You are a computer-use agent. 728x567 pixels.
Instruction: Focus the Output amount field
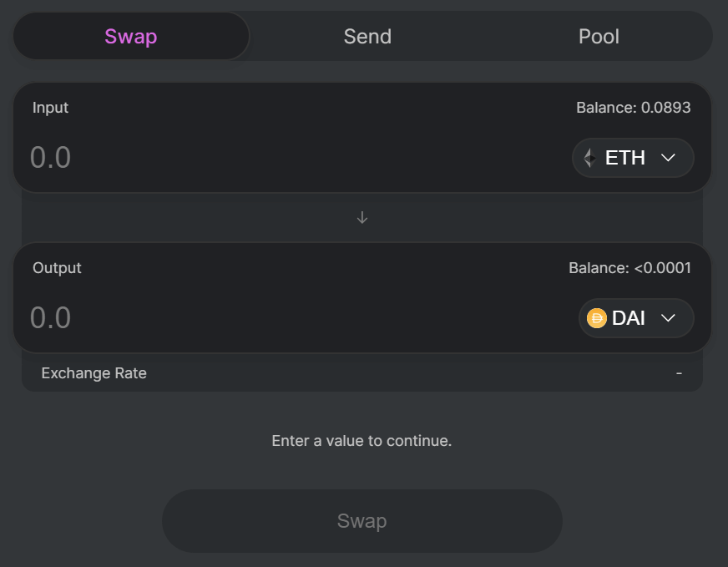(250, 318)
